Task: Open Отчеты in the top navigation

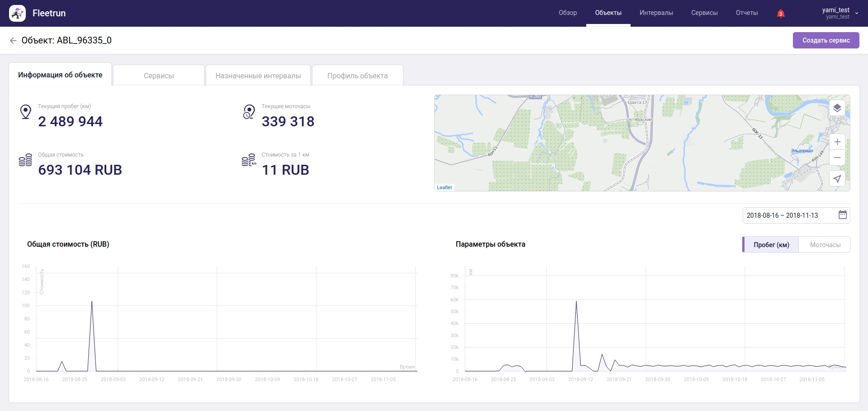Action: tap(746, 13)
